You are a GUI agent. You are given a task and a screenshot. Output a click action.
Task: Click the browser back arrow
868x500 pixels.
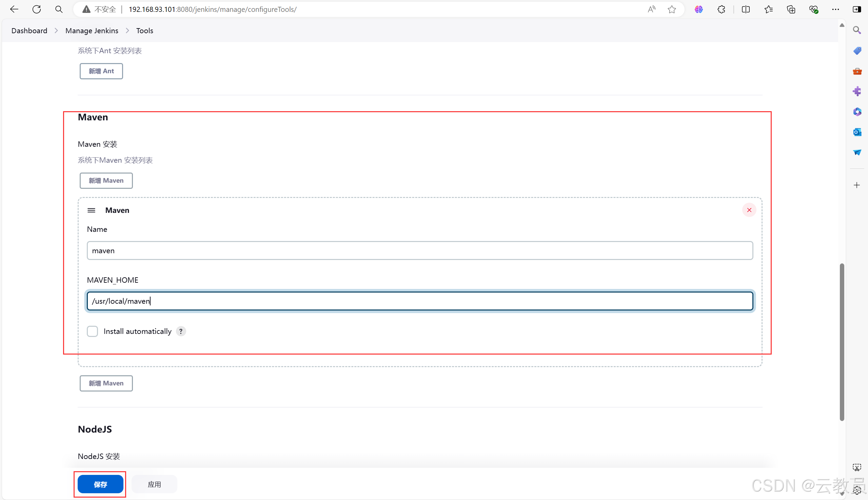(x=14, y=9)
